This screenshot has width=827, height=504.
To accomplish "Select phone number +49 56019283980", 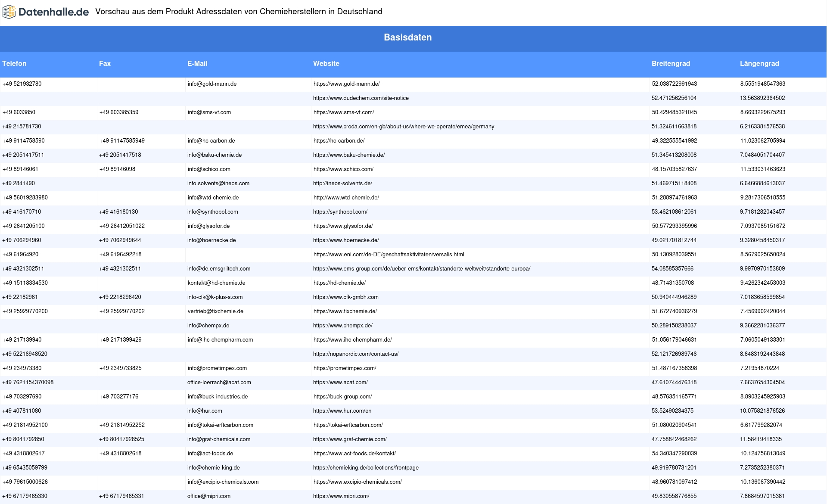I will pyautogui.click(x=25, y=198).
